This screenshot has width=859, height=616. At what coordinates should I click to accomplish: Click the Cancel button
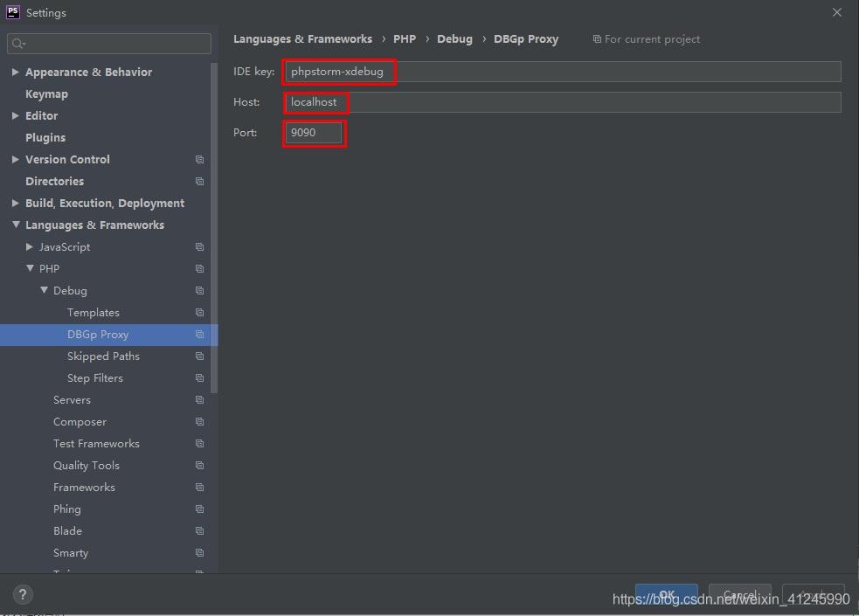click(x=739, y=595)
